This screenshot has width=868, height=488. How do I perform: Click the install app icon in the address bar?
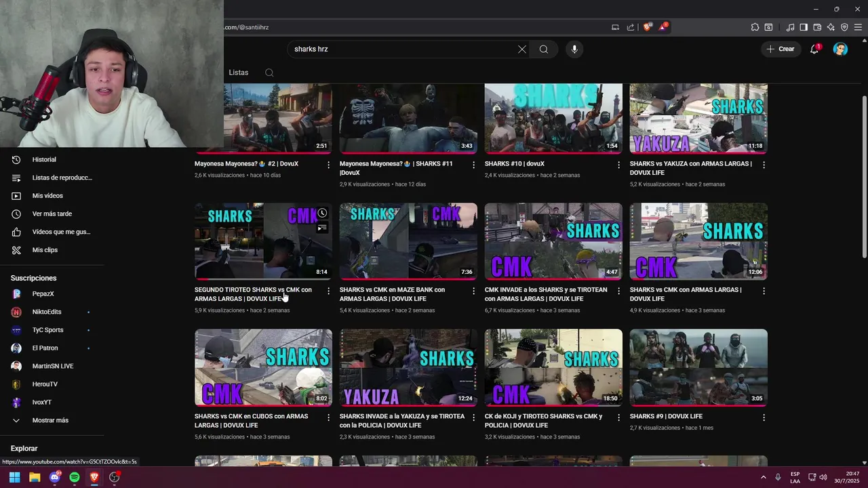click(x=615, y=27)
